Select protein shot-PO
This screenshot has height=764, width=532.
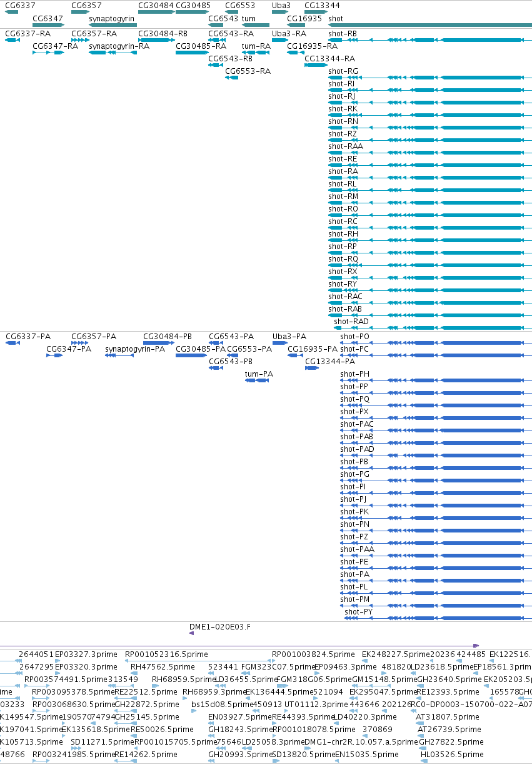[x=354, y=336]
